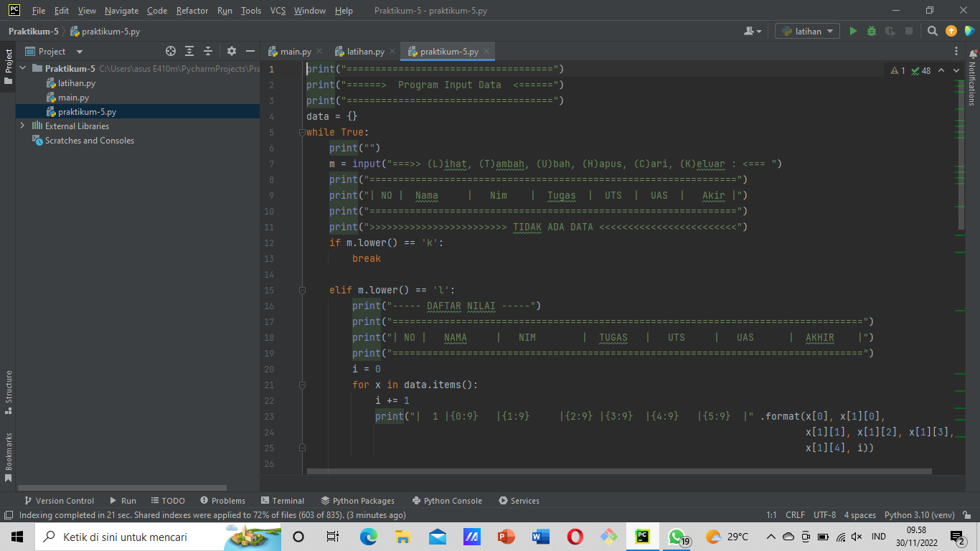Open the Project view selector dropdown
Screen dimensions: 980x551
(x=55, y=52)
